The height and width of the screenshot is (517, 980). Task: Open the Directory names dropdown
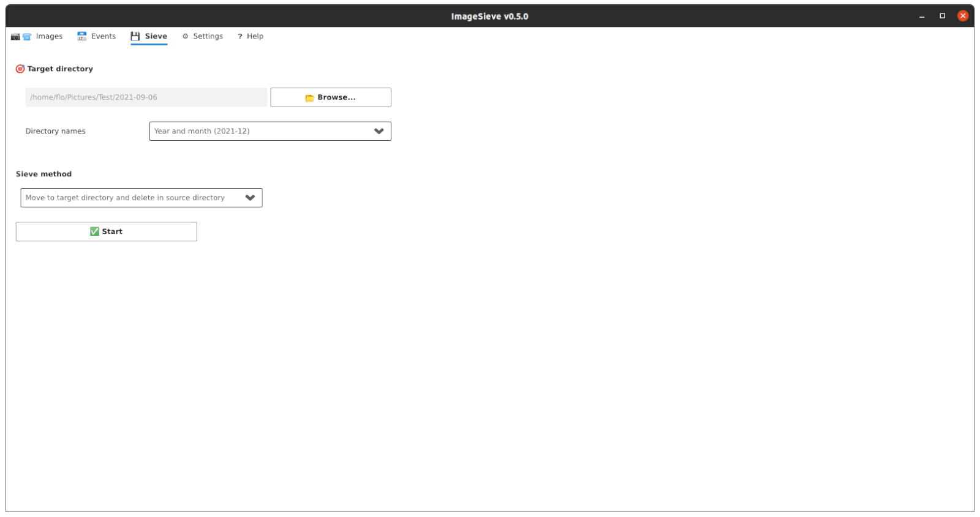270,131
